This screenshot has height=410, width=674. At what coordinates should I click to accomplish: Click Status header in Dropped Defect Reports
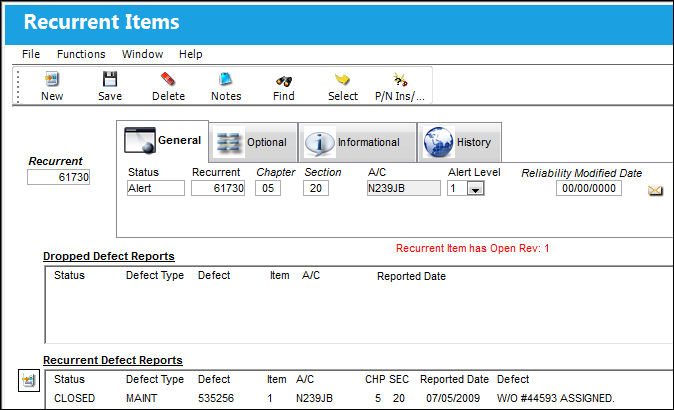69,275
